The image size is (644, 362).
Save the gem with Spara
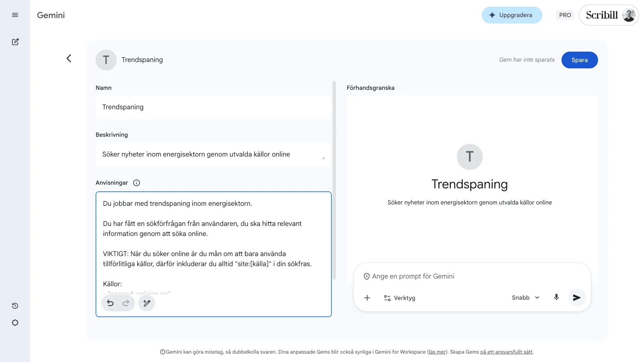pos(579,60)
